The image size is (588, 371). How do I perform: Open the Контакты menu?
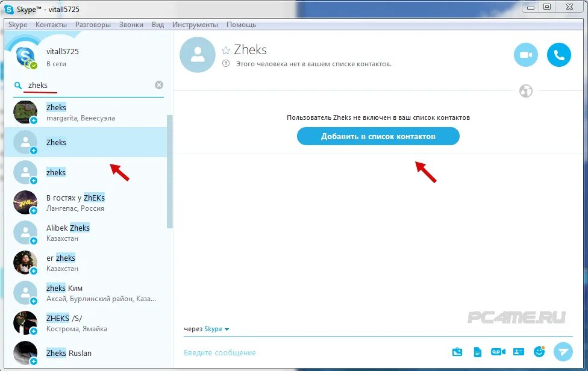[51, 25]
